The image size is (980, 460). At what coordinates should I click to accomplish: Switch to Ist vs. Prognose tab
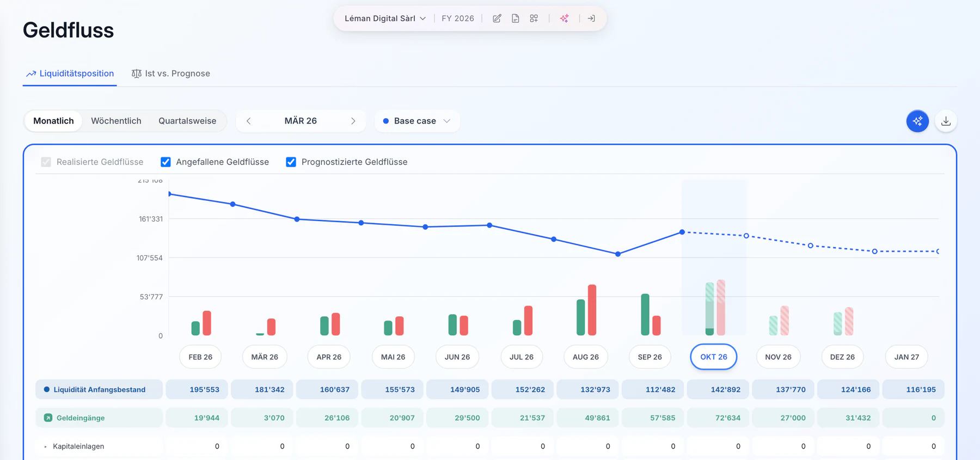[x=171, y=73]
